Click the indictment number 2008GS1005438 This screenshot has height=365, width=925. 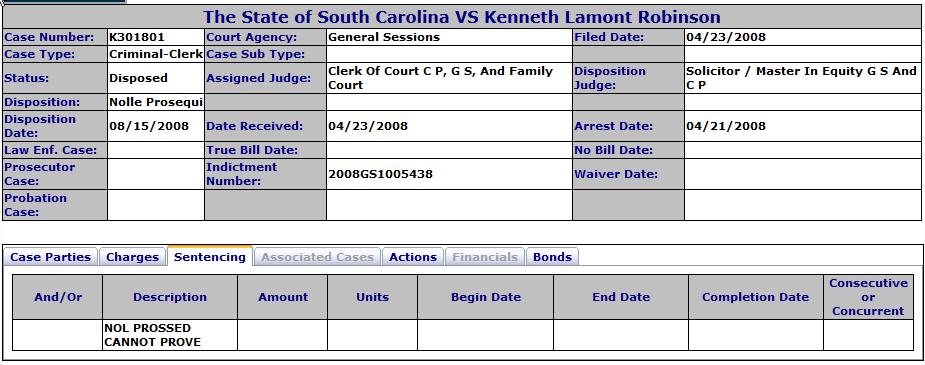[380, 174]
